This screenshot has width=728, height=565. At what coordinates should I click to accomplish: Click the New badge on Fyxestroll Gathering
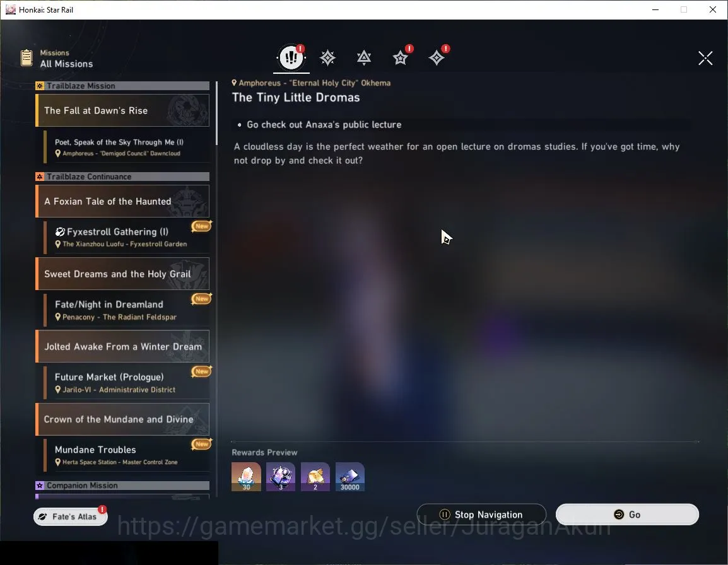point(201,226)
